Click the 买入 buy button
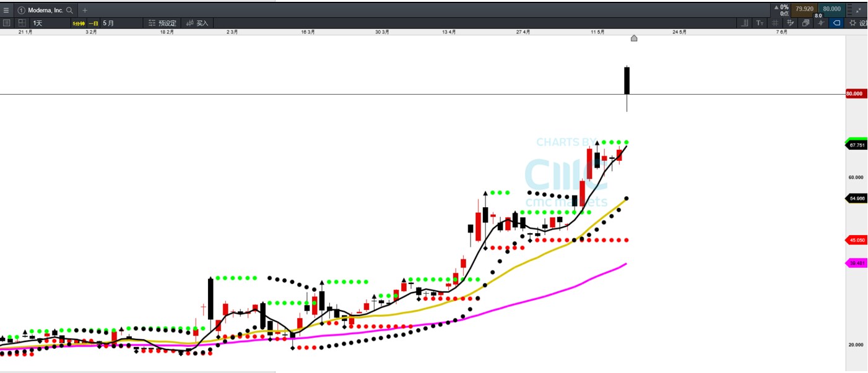Image resolution: width=868 pixels, height=373 pixels. [x=197, y=23]
